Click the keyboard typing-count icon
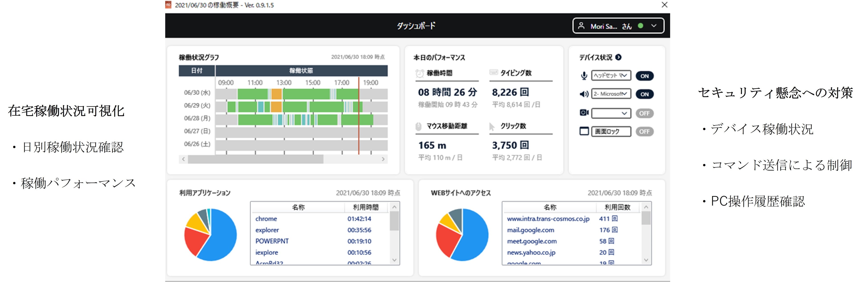868x282 pixels. [x=493, y=72]
